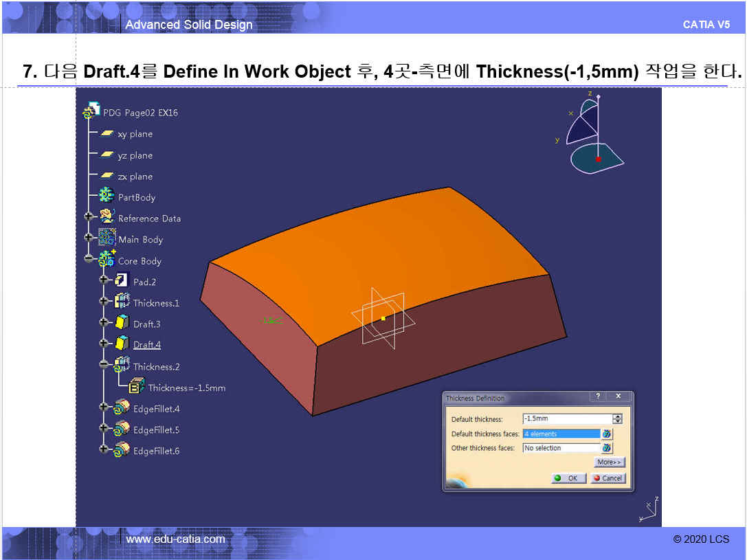Screen dimensions: 747x560
Task: Select the xy plane icon
Action: point(107,133)
